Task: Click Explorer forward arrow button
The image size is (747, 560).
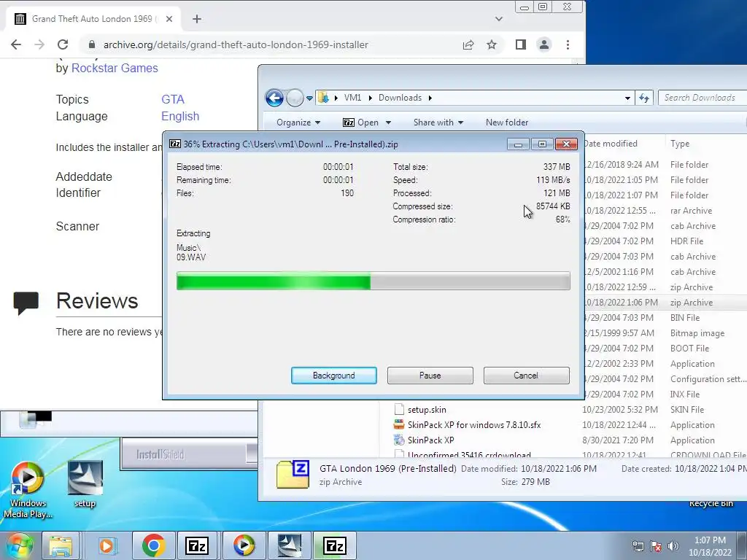Action: coord(295,98)
